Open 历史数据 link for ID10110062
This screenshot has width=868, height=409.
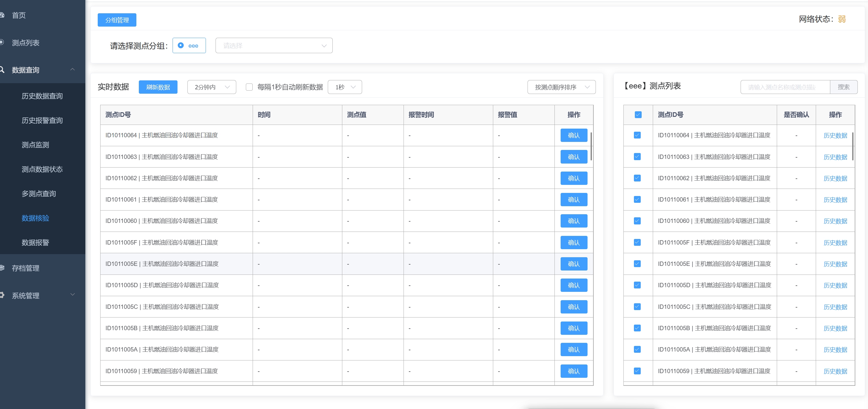[835, 178]
